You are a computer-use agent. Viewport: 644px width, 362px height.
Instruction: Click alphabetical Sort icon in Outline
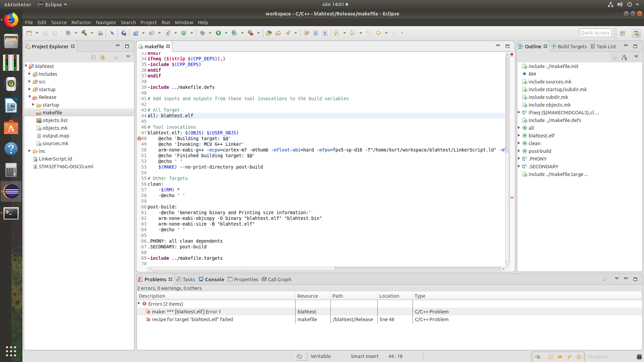point(624,57)
